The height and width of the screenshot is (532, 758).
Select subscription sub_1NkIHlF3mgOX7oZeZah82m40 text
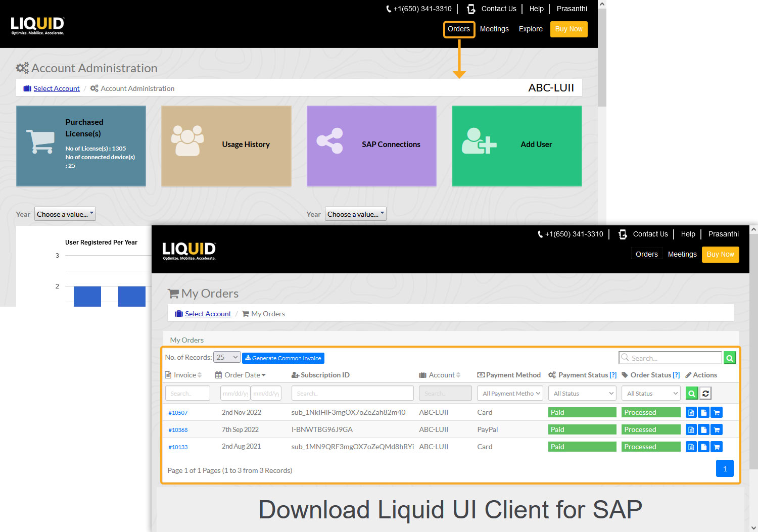click(348, 412)
